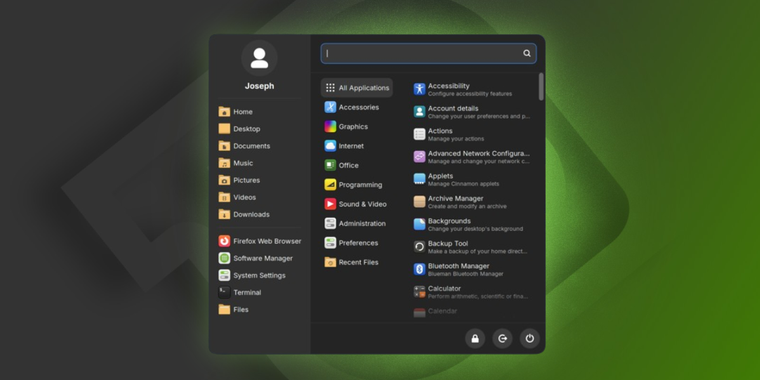Click the application list scrollbar

541,87
